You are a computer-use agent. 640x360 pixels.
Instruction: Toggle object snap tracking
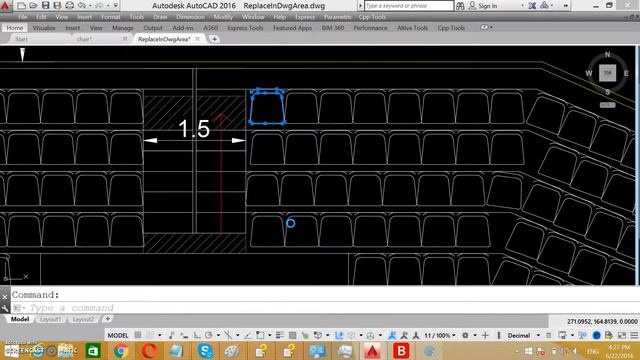(248, 336)
